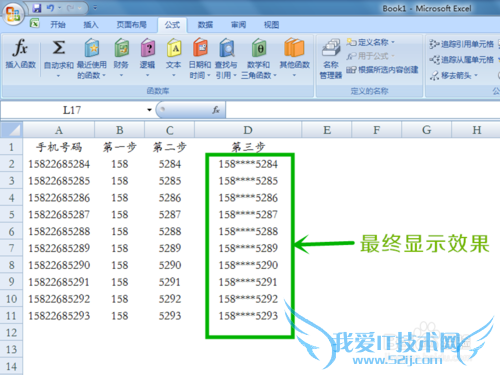
Task: Click the fx insert function icon in formula bar
Action: (x=216, y=110)
